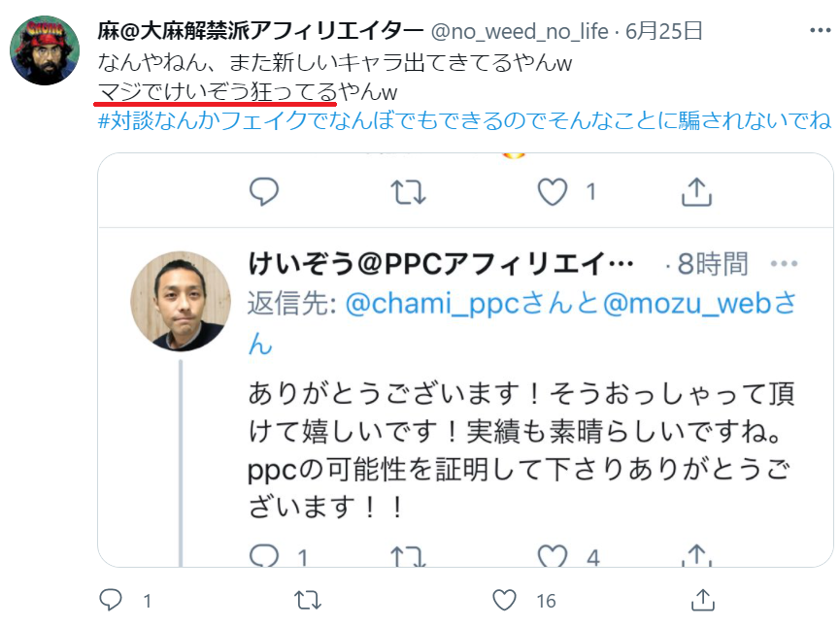Open 麻@大麻解禁派アフィリエイター display name

260,31
